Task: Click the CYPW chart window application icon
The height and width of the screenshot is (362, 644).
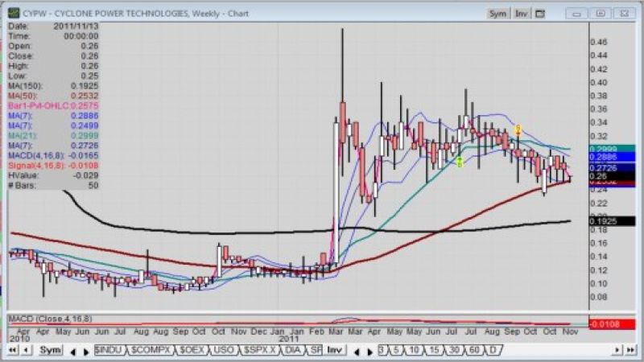Action: [13, 13]
